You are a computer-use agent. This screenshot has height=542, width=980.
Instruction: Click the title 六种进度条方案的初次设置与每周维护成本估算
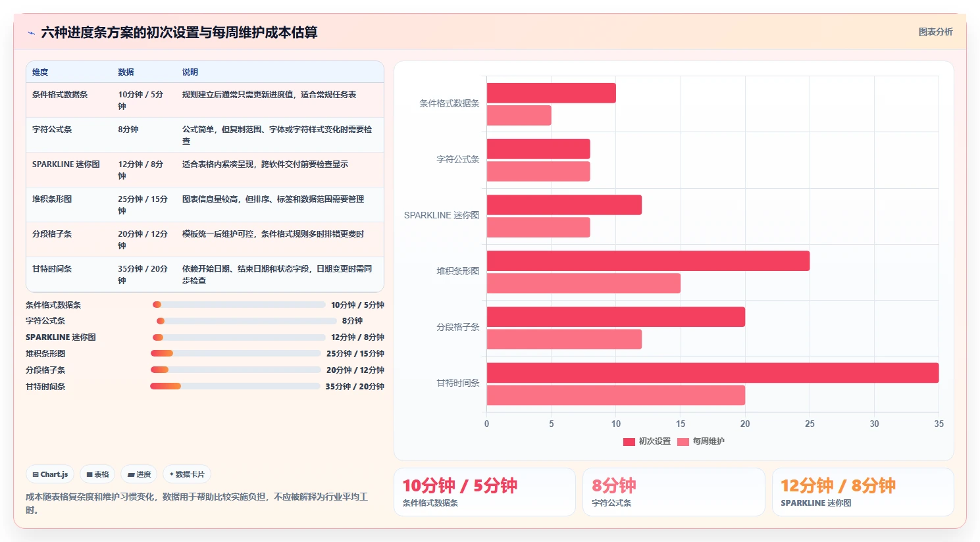179,33
